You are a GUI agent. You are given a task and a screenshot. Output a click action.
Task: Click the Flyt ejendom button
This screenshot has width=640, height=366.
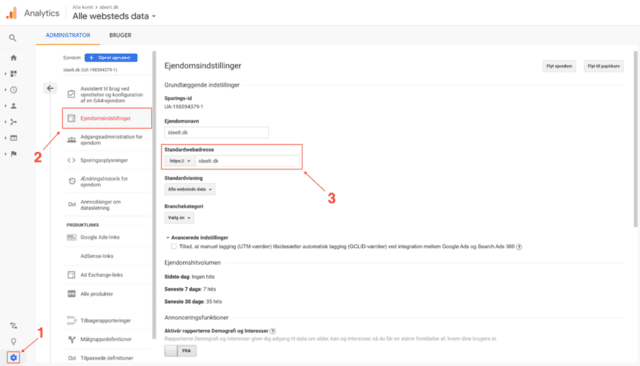pyautogui.click(x=559, y=66)
